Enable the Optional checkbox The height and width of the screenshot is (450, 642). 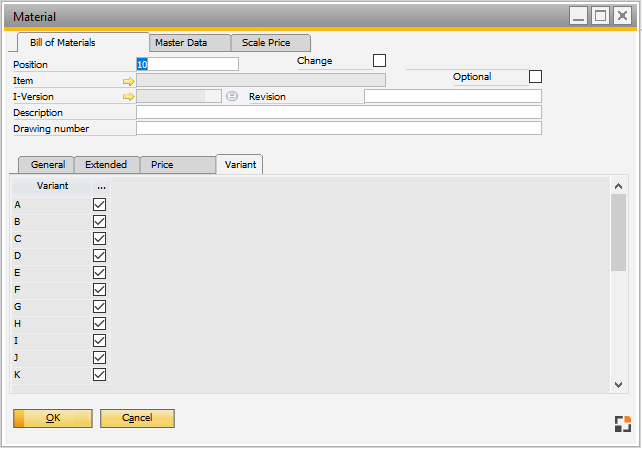[x=535, y=77]
